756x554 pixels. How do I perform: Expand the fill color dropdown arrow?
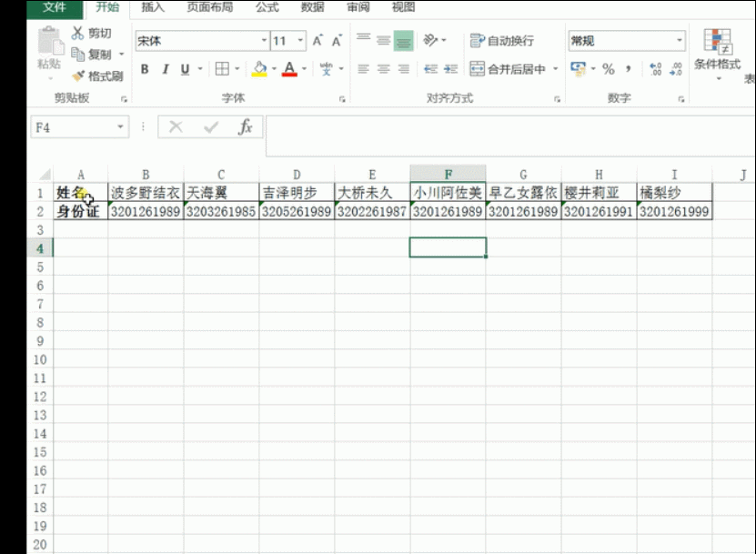coord(274,69)
